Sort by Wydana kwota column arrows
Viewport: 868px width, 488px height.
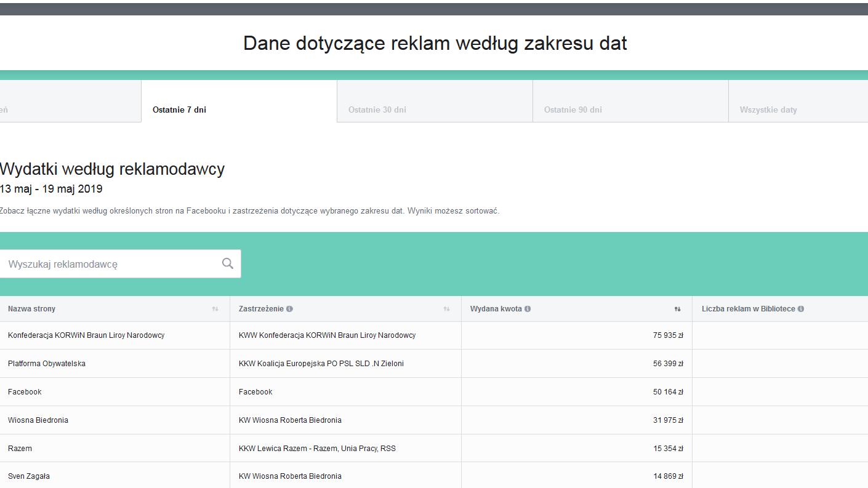pyautogui.click(x=677, y=309)
